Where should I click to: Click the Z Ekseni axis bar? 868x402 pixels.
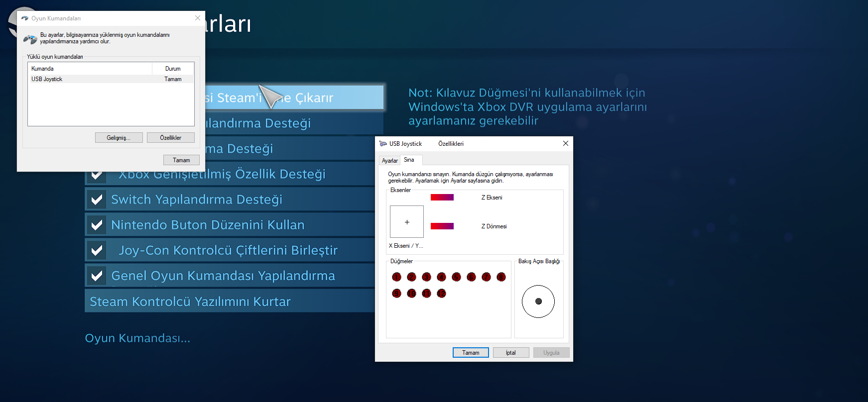(x=442, y=198)
